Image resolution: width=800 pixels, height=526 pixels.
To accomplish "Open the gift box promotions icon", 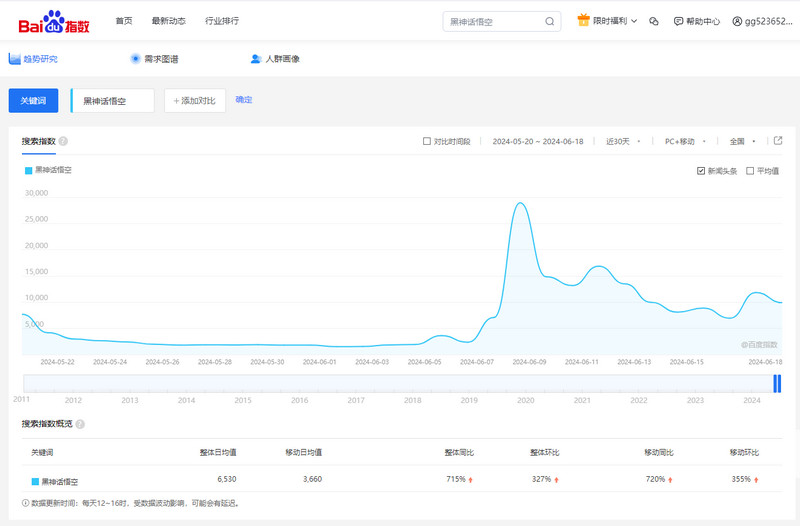I will tap(583, 20).
